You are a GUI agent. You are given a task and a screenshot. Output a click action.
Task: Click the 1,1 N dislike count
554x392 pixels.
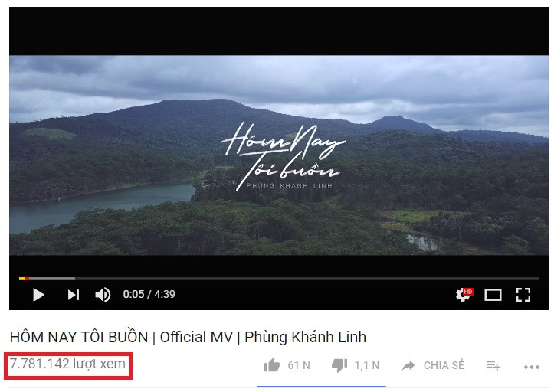point(367,365)
